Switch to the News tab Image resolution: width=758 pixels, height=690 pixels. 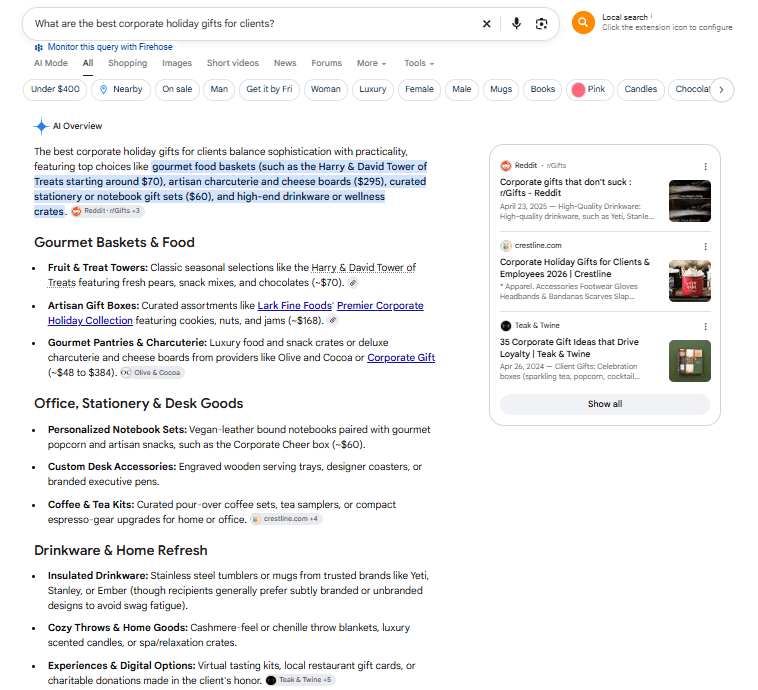(x=285, y=63)
